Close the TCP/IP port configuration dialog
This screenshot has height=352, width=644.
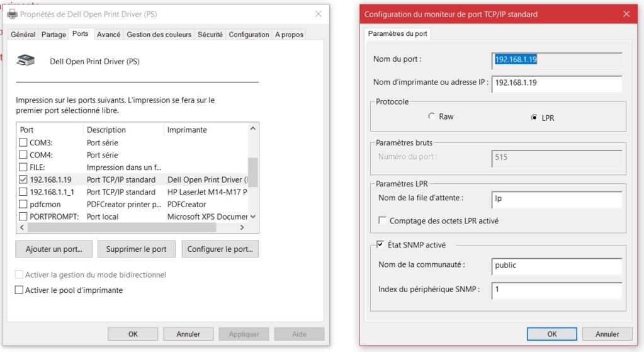(626, 14)
